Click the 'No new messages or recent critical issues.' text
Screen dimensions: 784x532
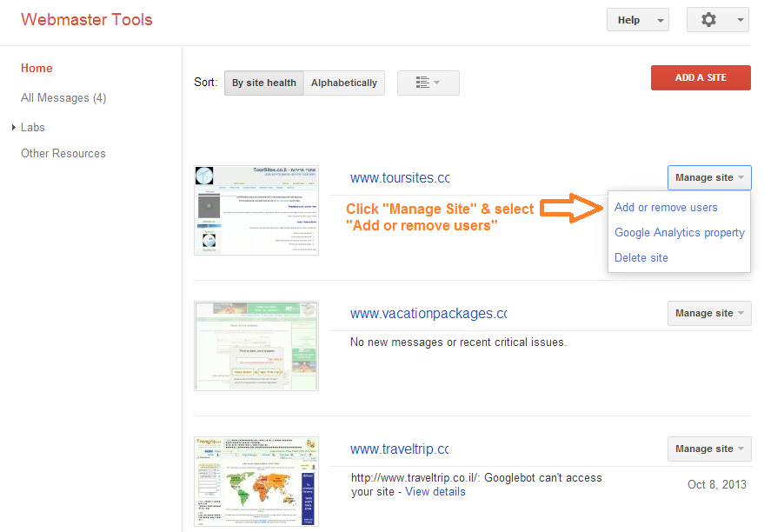tap(459, 342)
